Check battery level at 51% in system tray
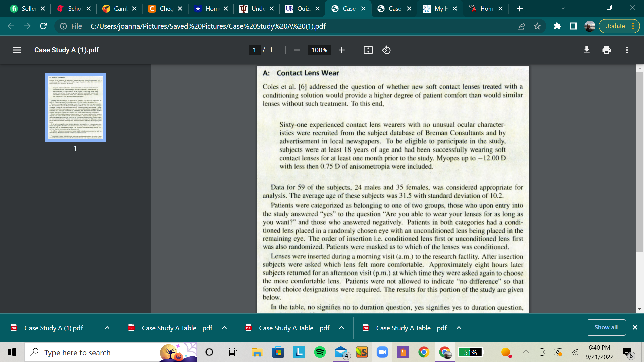 [x=470, y=352]
